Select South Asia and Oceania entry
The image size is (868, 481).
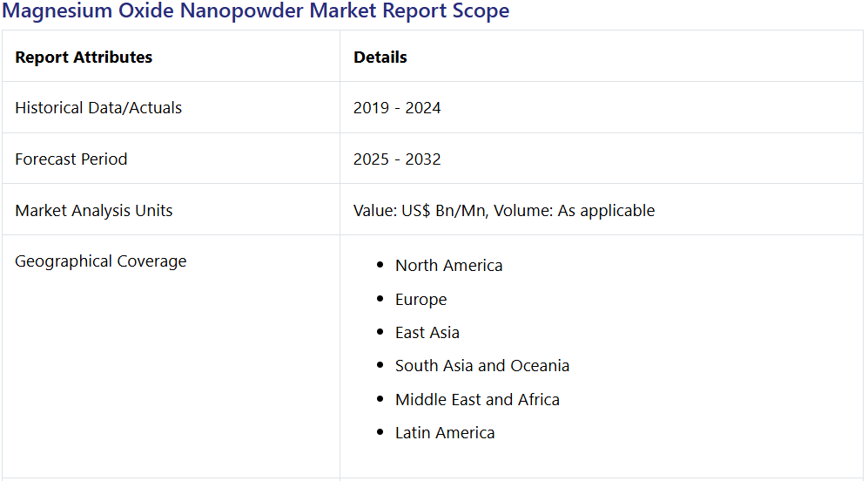(482, 366)
